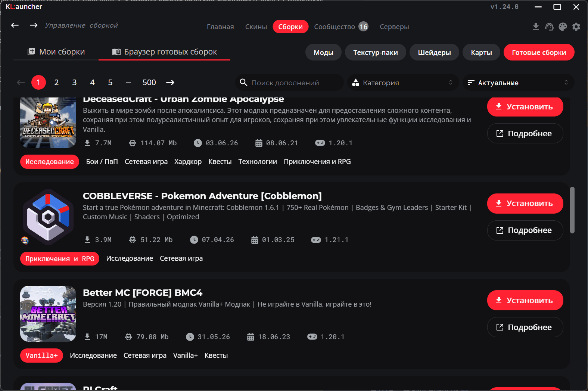Click the gamepad version icon for DeceasedCraft
The height and width of the screenshot is (391, 588).
(x=320, y=143)
